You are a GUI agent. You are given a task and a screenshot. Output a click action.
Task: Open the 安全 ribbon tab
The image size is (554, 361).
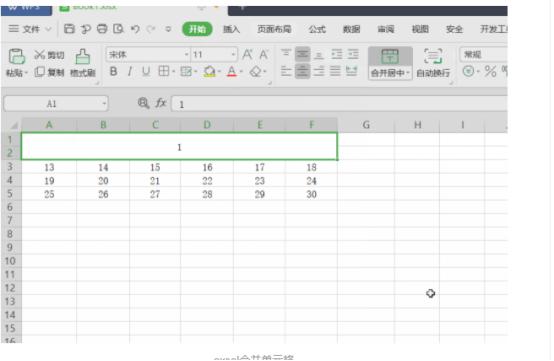(454, 29)
